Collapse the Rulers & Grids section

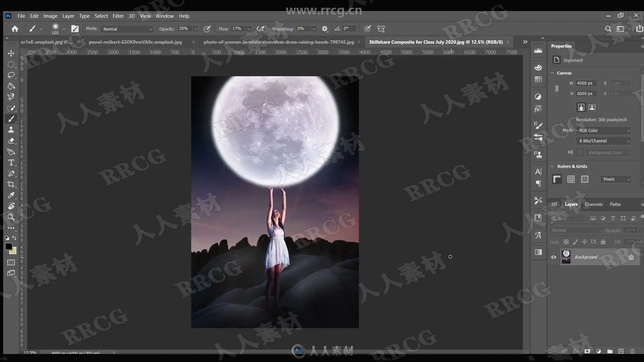tap(552, 166)
